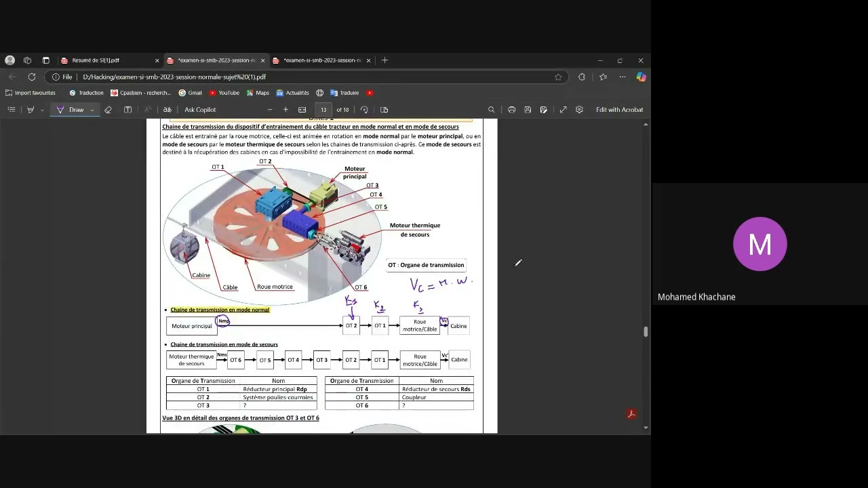Screen dimensions: 868x488
Task: Select the Erase tool in PDF toolbar
Action: (x=108, y=110)
